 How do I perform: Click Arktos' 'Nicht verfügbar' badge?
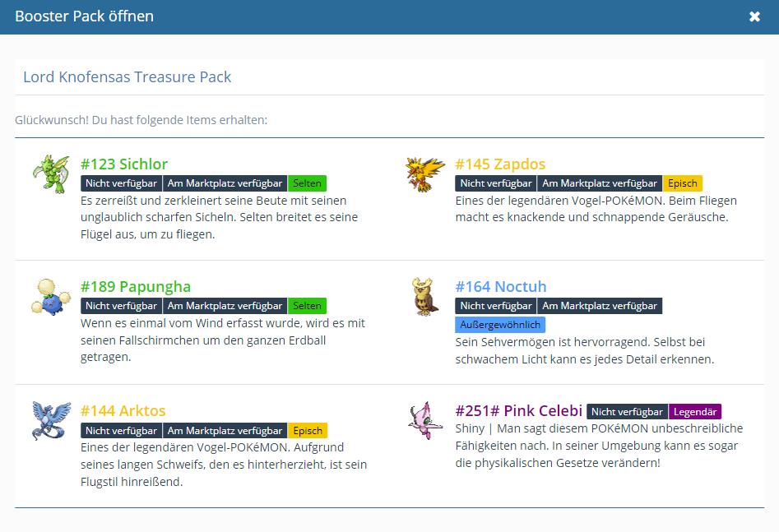121,431
